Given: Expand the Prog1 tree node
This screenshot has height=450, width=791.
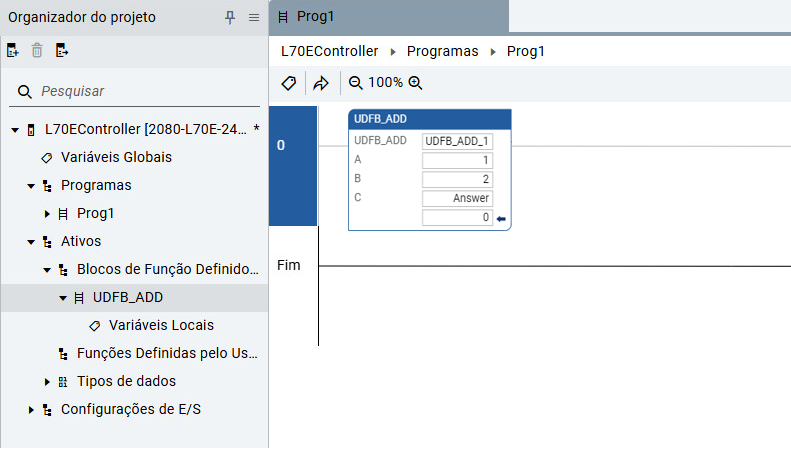Looking at the screenshot, I should point(47,214).
